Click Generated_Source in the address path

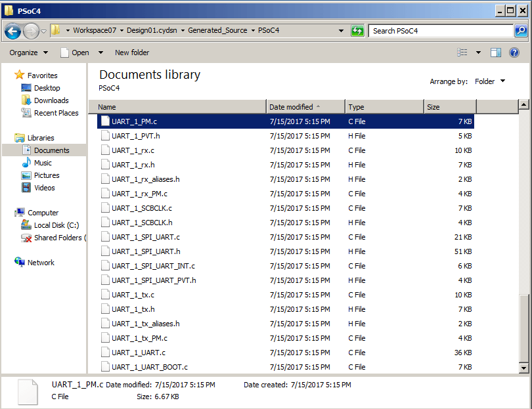[217, 30]
